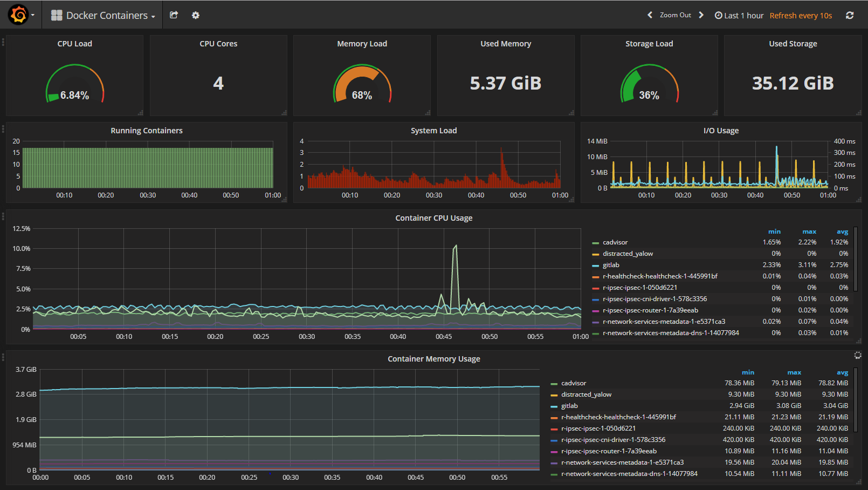The height and width of the screenshot is (490, 868).
Task: Open color picker for distracted_yalow memory series
Action: pos(554,395)
